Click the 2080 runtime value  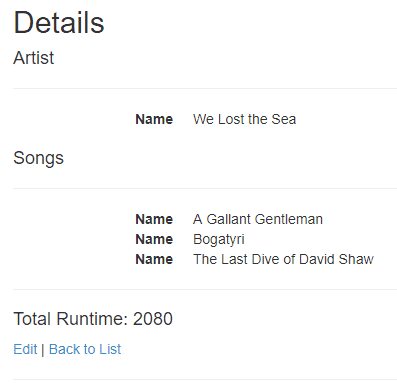(x=153, y=319)
